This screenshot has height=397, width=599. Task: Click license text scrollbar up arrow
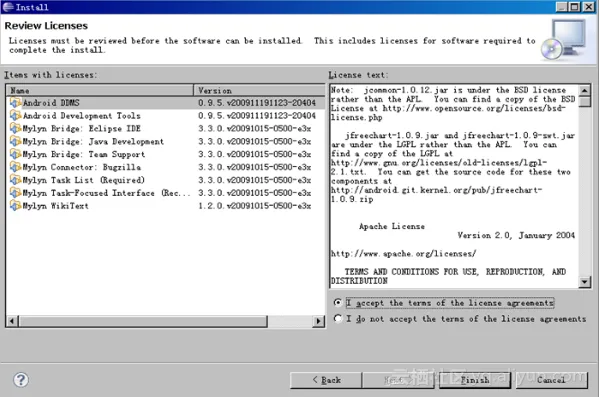click(x=584, y=91)
